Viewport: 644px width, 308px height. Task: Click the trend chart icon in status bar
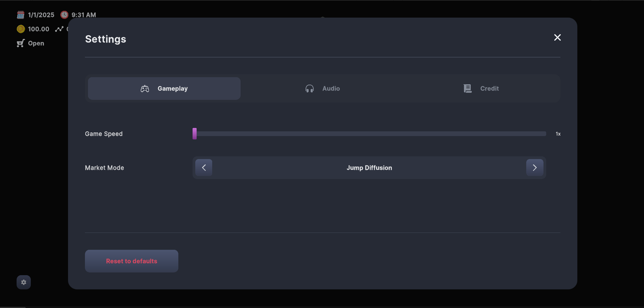59,29
